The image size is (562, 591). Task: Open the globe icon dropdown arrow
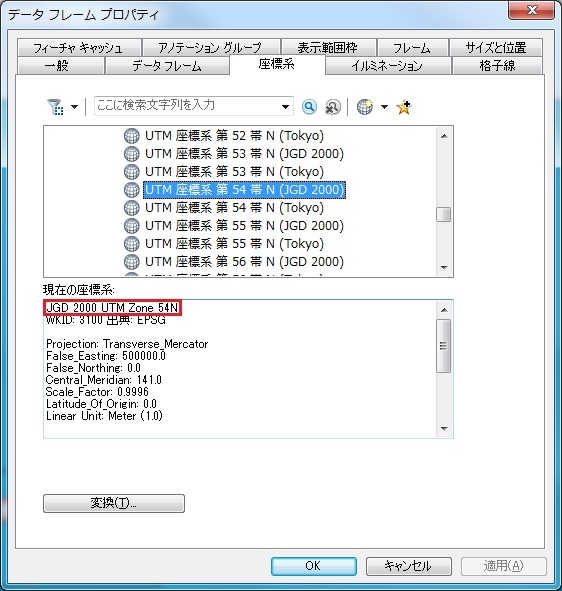click(x=384, y=107)
